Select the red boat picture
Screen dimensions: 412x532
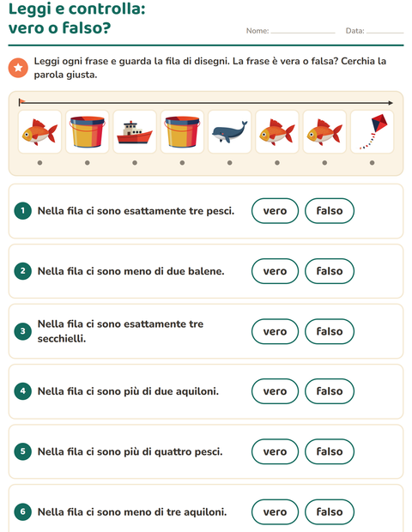pos(135,131)
